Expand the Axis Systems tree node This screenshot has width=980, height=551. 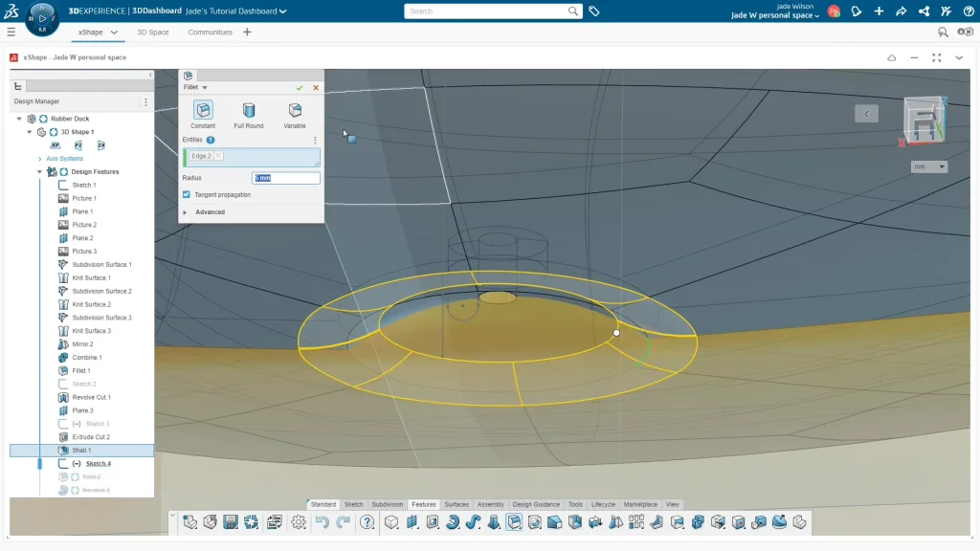tap(40, 159)
